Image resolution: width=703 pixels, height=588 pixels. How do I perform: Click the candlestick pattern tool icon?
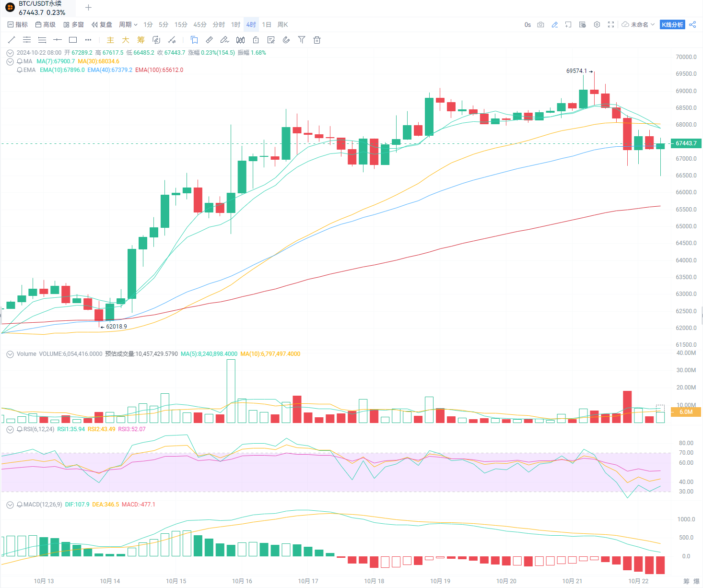[x=240, y=40]
